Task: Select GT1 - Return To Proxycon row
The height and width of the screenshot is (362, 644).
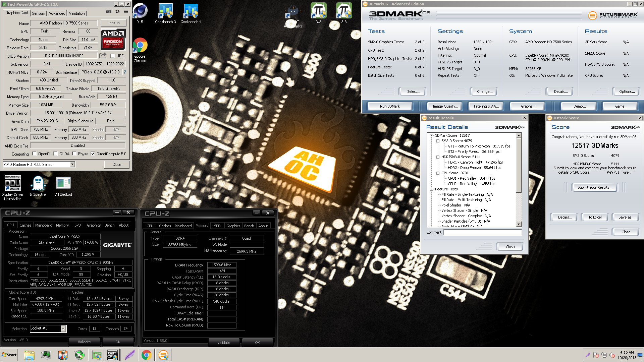Action: tap(479, 146)
